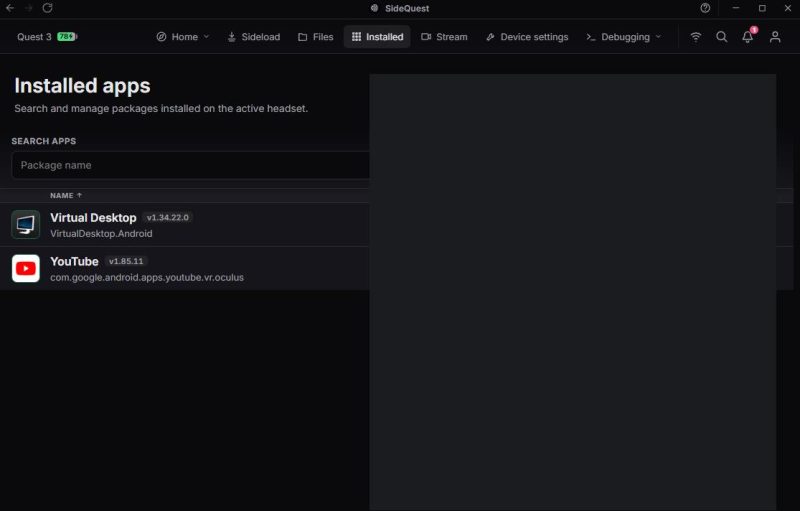Click the wireless connection icon
Viewport: 800px width, 511px height.
695,37
